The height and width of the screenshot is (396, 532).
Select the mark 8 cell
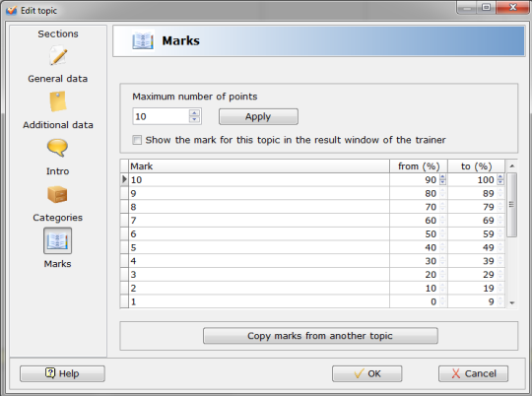(259, 207)
